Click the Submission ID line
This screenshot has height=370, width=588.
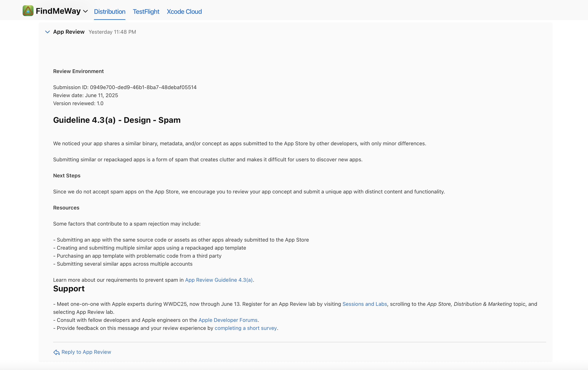point(125,87)
